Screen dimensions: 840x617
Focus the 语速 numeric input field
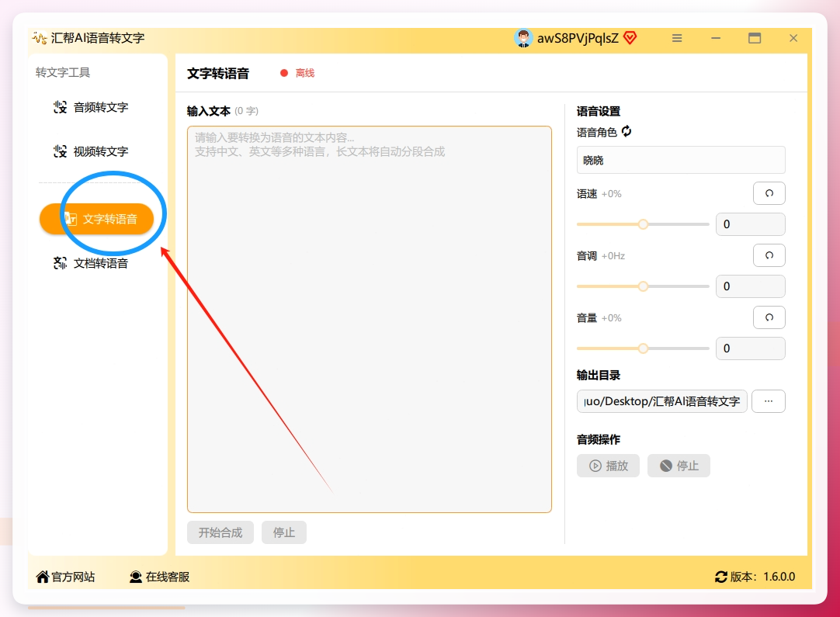750,224
